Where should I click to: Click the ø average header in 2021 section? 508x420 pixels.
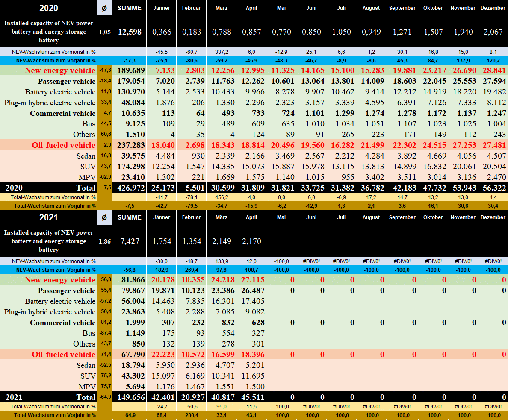click(104, 217)
